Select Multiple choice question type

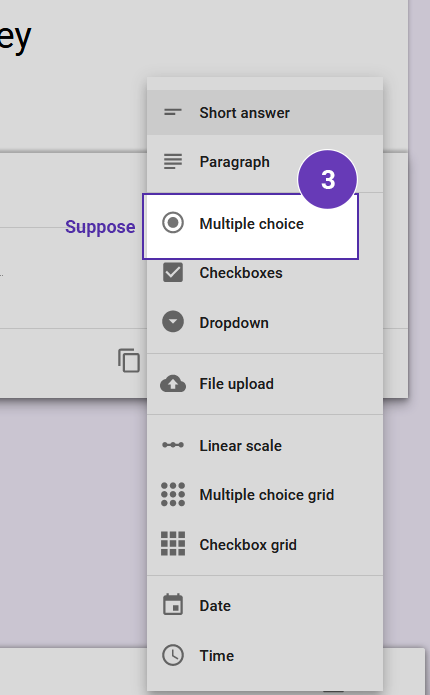click(250, 226)
